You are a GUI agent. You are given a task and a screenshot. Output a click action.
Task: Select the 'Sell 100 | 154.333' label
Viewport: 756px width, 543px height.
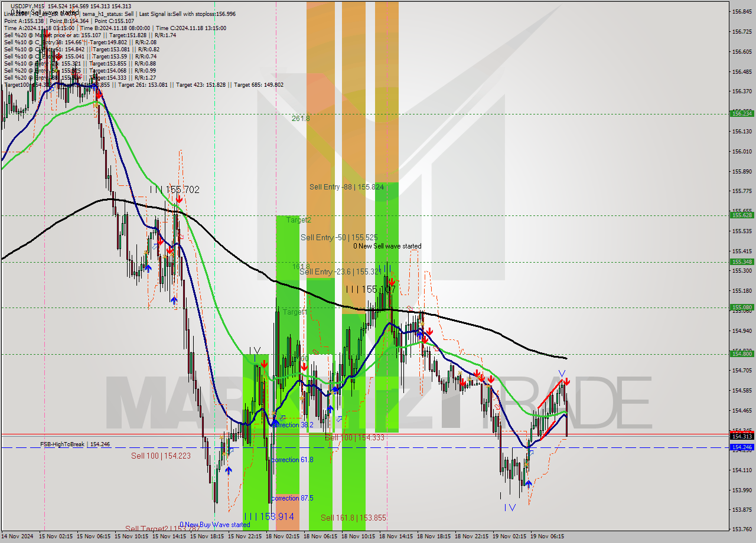pyautogui.click(x=355, y=437)
